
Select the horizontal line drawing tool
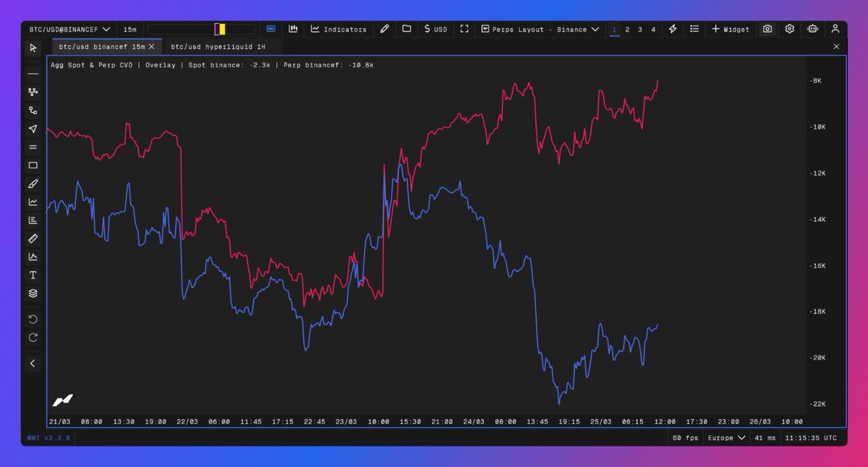click(33, 73)
